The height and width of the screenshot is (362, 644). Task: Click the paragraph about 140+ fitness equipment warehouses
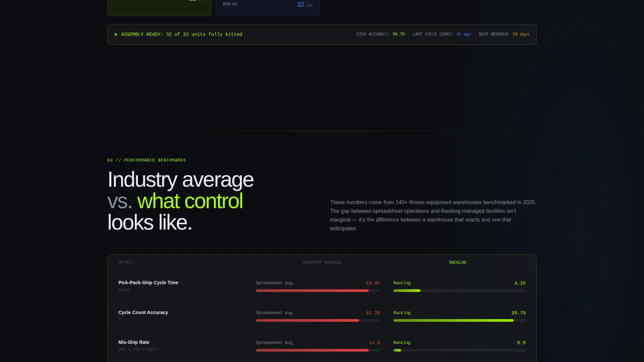pyautogui.click(x=433, y=216)
